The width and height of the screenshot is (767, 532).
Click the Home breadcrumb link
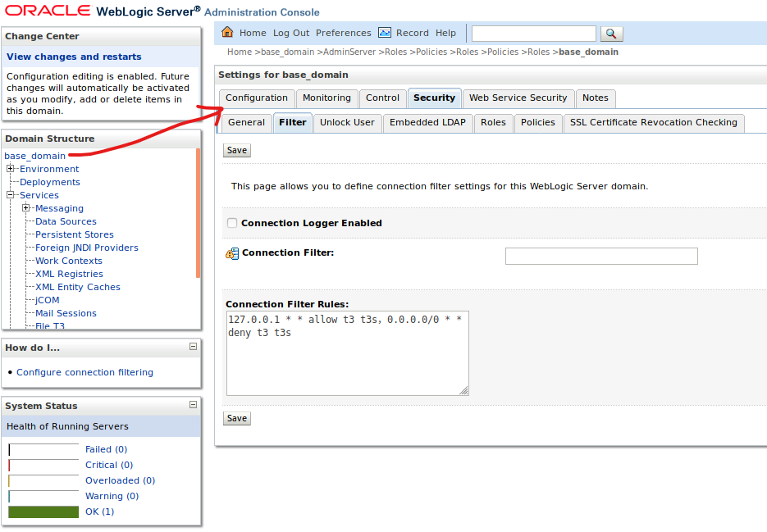click(240, 52)
